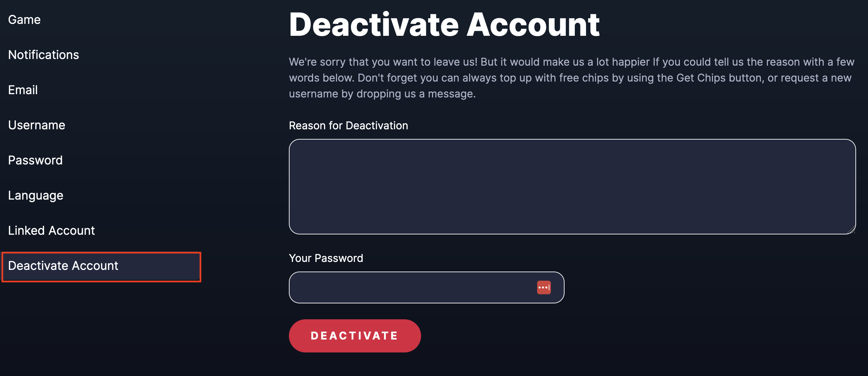Click the 'dropping us a message' text
The width and height of the screenshot is (868, 376).
pos(416,94)
